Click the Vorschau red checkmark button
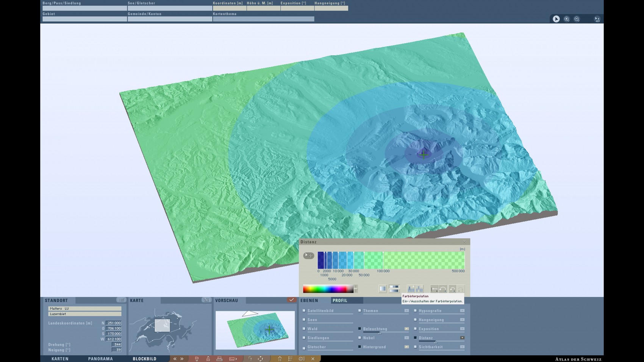Image resolution: width=644 pixels, height=362 pixels. tap(291, 300)
